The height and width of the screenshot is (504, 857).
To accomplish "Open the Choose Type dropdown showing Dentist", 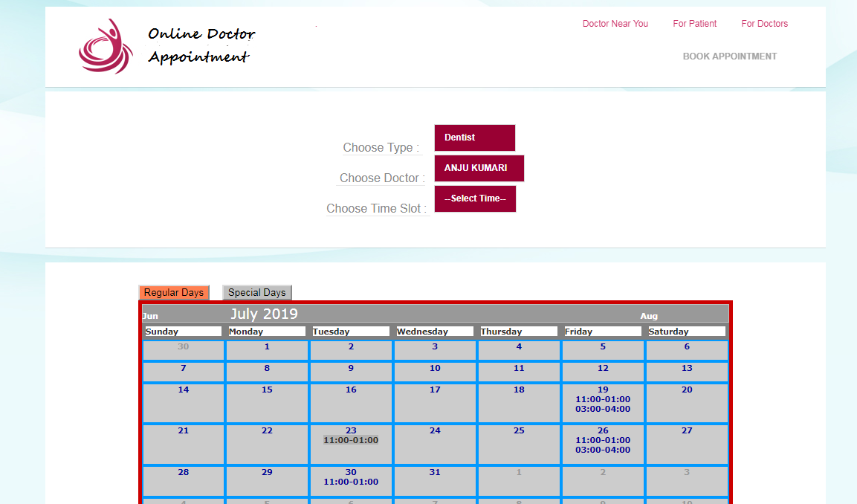I will (474, 138).
